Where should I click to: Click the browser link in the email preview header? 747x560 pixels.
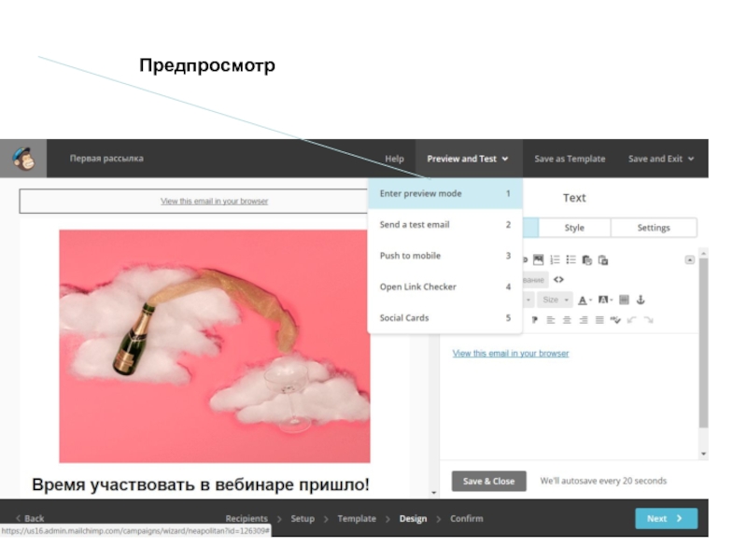click(x=215, y=201)
